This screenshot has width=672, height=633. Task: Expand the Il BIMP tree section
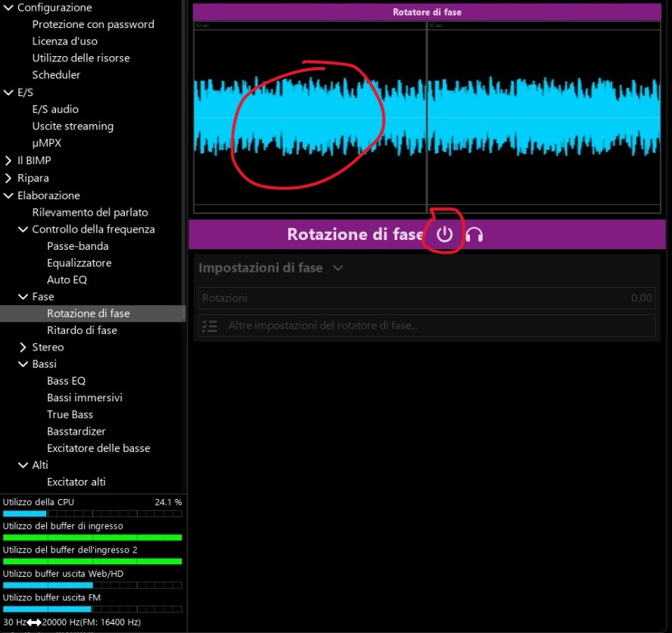click(8, 161)
